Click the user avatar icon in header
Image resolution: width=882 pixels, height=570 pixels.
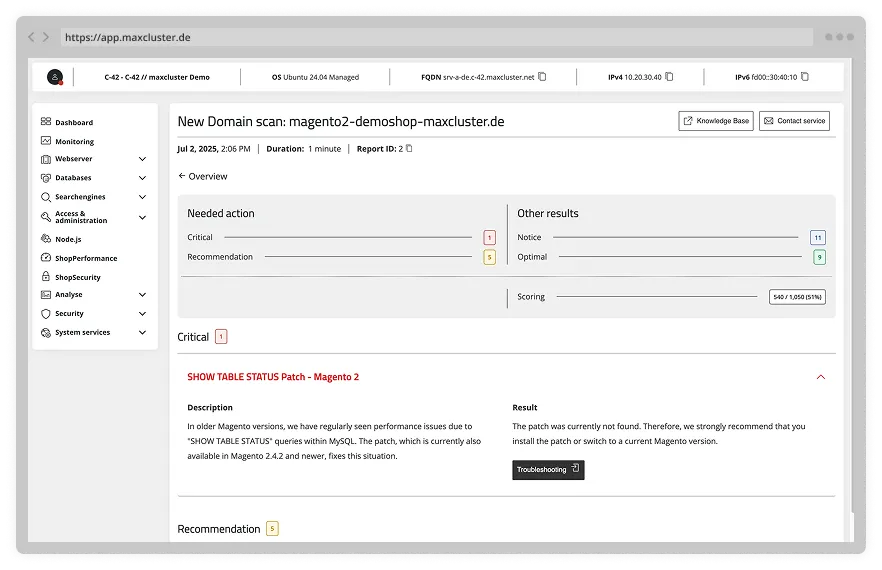55,77
